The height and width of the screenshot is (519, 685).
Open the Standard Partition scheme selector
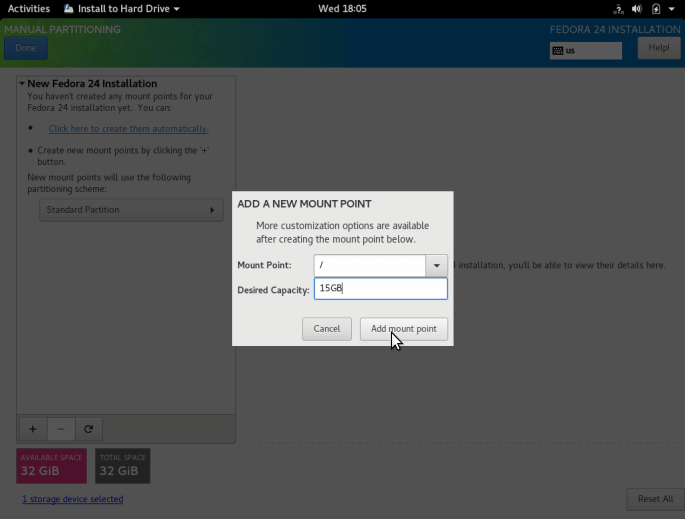131,210
